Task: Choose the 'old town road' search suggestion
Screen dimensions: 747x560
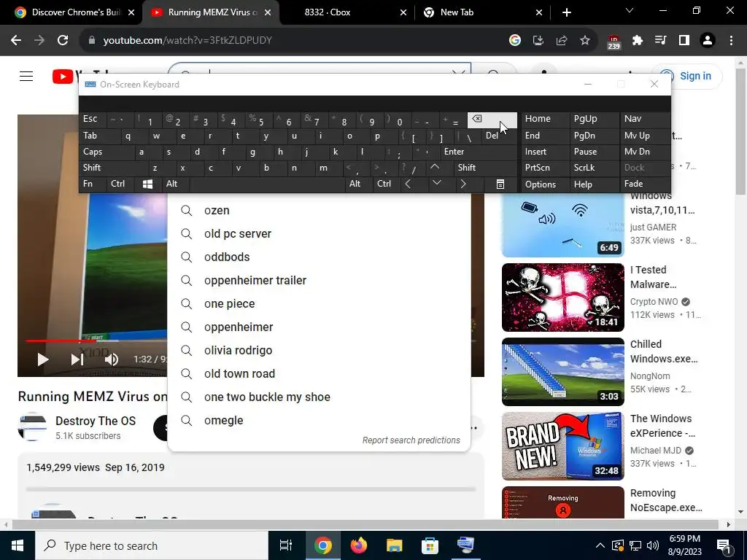Action: pos(320,374)
